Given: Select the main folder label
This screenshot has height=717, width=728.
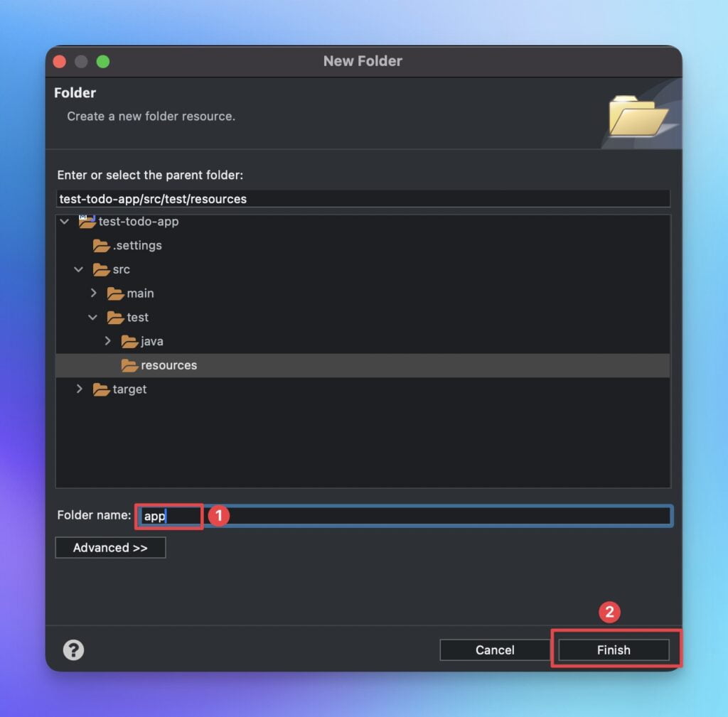Looking at the screenshot, I should tap(140, 293).
